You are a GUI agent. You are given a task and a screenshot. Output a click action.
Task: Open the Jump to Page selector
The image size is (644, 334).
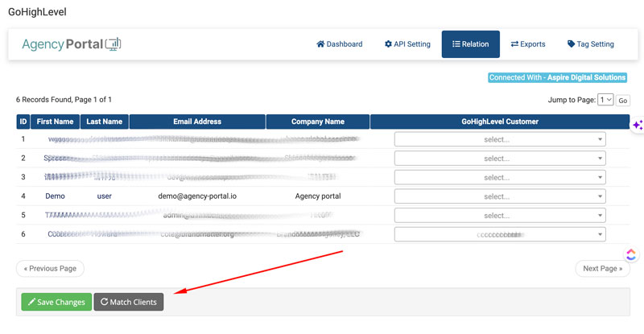coord(605,100)
